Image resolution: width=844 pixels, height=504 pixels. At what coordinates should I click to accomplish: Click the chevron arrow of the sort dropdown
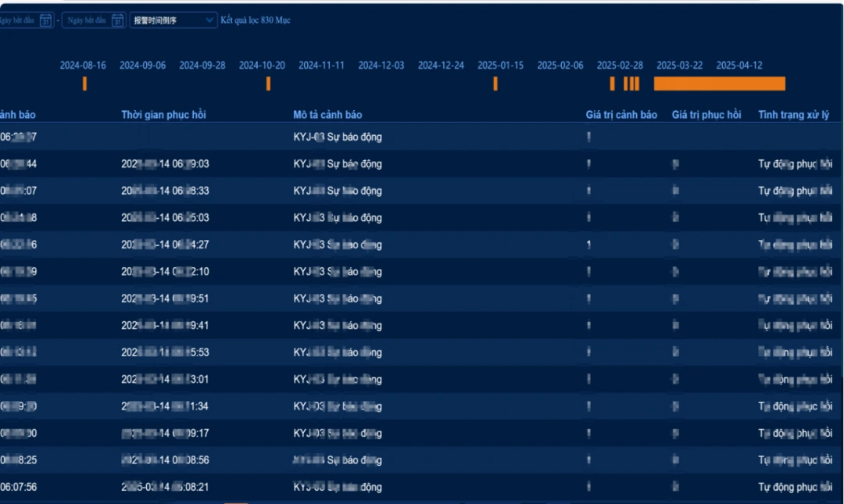209,20
